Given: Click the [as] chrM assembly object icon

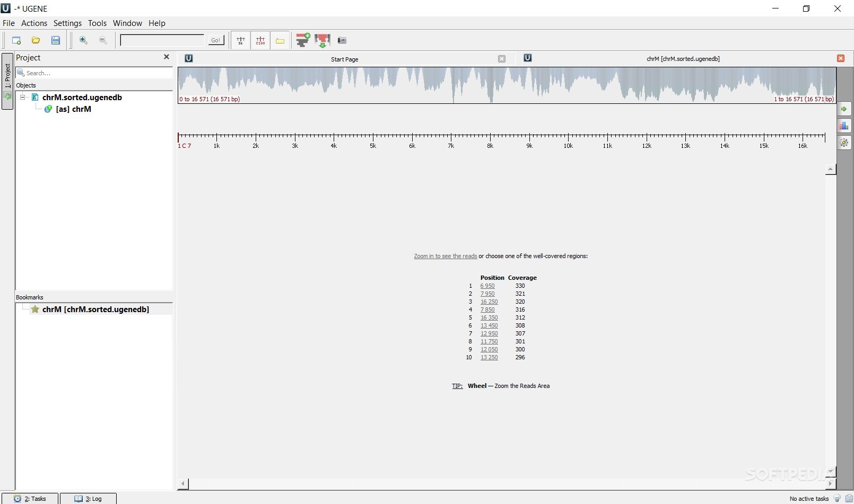Looking at the screenshot, I should [48, 109].
